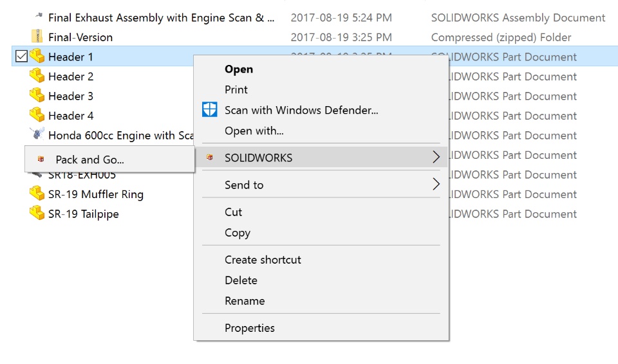Click the SOLIDWORKS icon in the context menu
This screenshot has width=618, height=364.
pyautogui.click(x=210, y=158)
